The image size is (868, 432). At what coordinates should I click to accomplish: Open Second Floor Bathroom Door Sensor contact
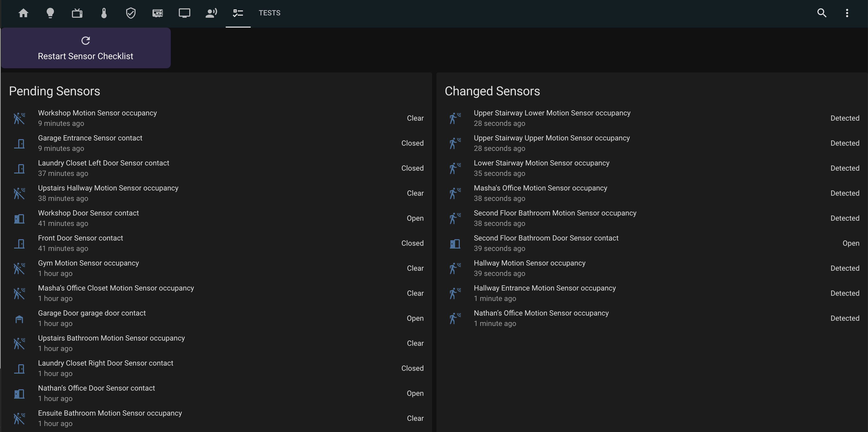tap(546, 238)
